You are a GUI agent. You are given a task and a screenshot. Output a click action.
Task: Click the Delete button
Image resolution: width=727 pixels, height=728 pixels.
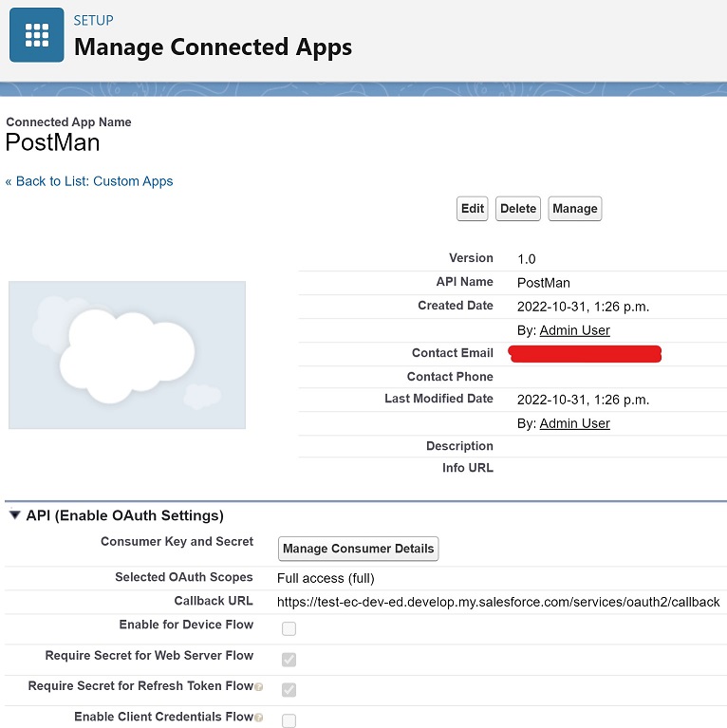point(518,209)
